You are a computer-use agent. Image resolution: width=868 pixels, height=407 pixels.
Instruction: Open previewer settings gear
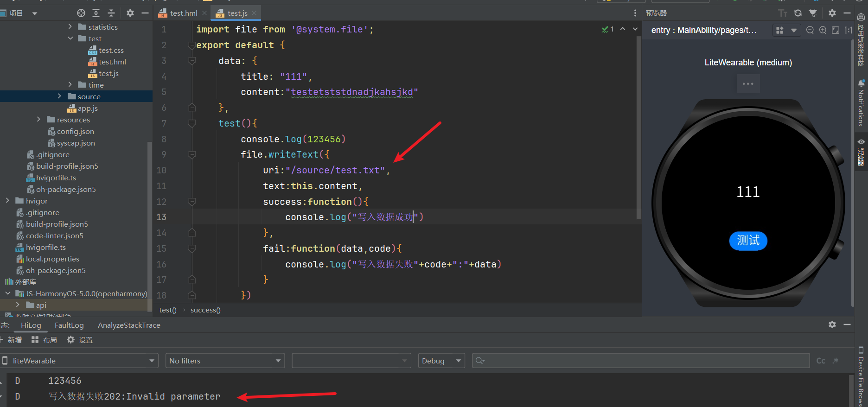(x=832, y=13)
